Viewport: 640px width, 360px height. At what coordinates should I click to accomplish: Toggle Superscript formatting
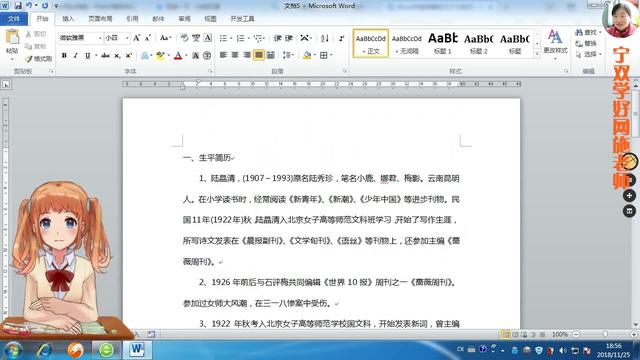129,56
